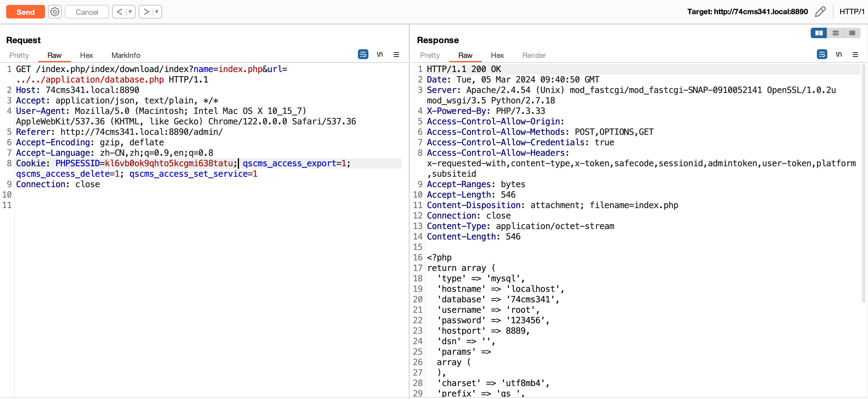Toggle word wrap in Response pane
Screen dimensions: 868x399
(x=822, y=54)
